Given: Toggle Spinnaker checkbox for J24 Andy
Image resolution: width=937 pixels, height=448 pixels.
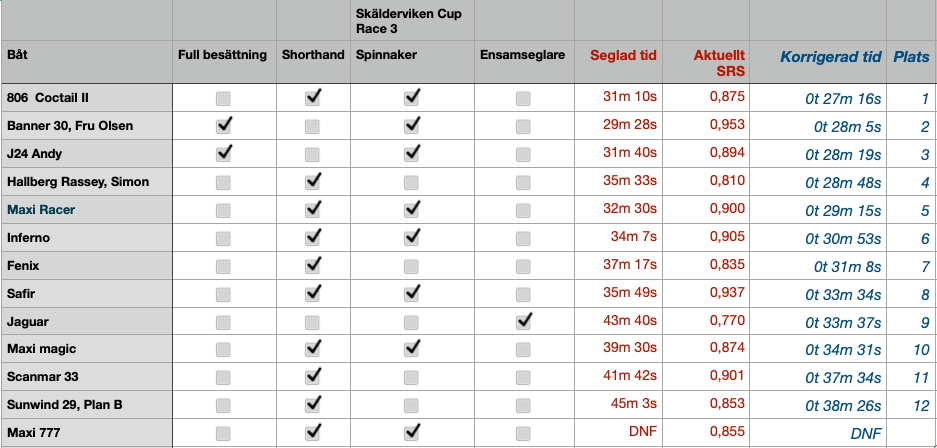Looking at the screenshot, I should point(412,154).
